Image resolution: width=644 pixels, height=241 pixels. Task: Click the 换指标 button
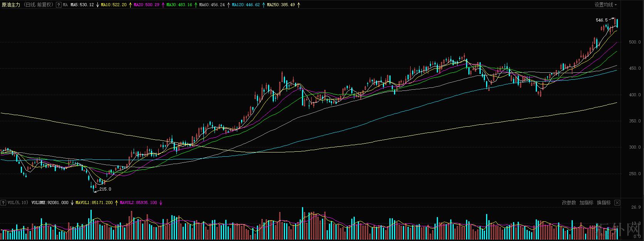604,203
